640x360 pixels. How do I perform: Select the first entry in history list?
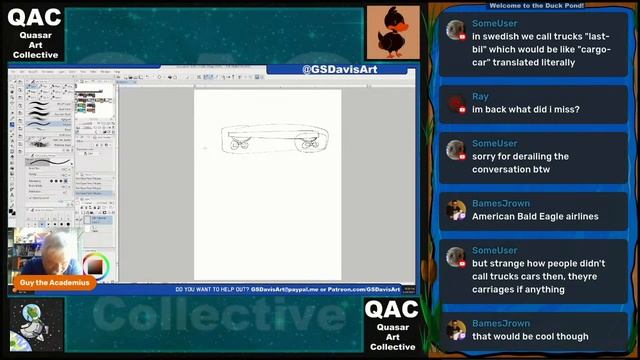coord(93,178)
